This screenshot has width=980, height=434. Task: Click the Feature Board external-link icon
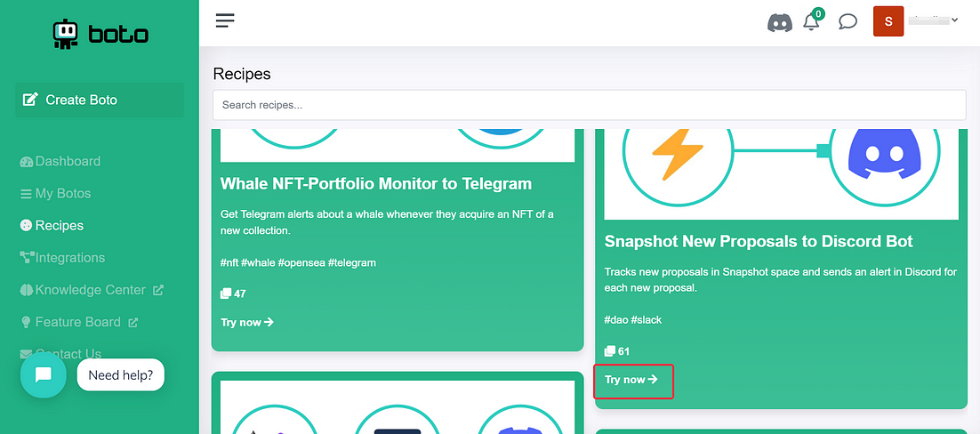(133, 323)
